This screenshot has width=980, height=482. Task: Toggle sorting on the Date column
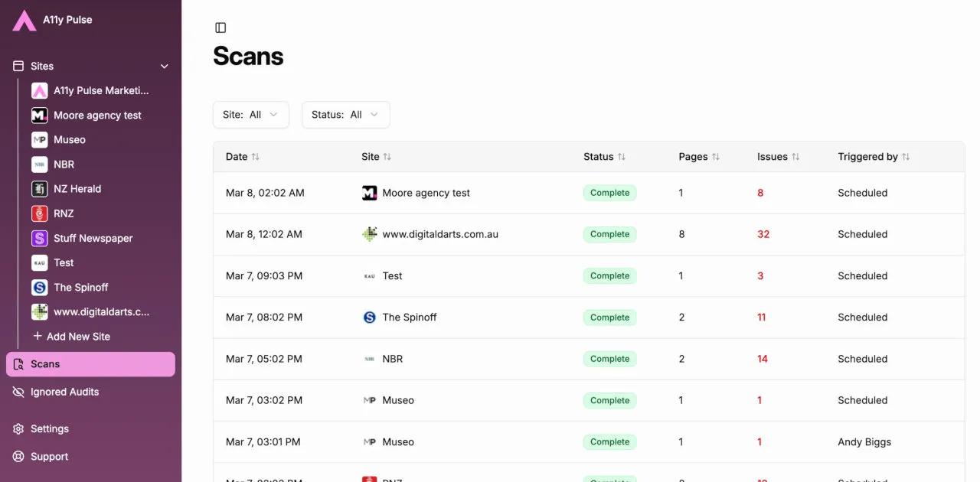click(255, 156)
